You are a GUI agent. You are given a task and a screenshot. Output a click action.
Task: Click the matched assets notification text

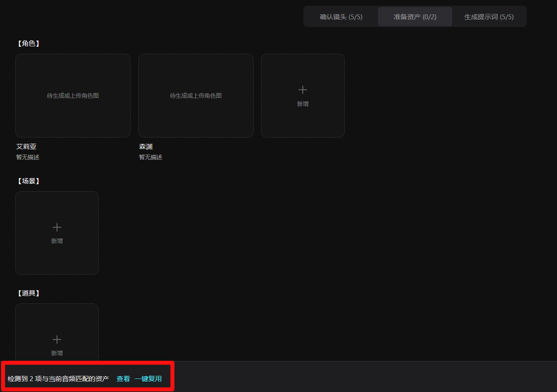pos(58,378)
